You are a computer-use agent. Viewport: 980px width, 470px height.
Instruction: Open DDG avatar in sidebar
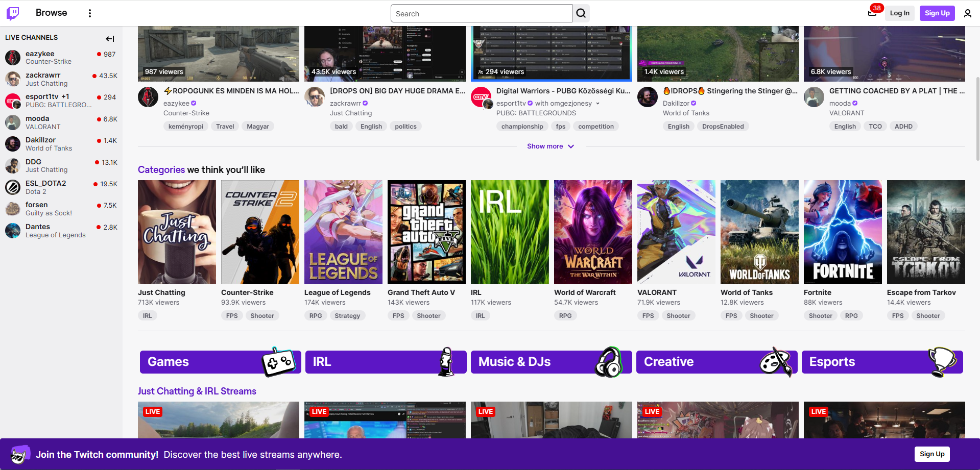[x=13, y=165]
